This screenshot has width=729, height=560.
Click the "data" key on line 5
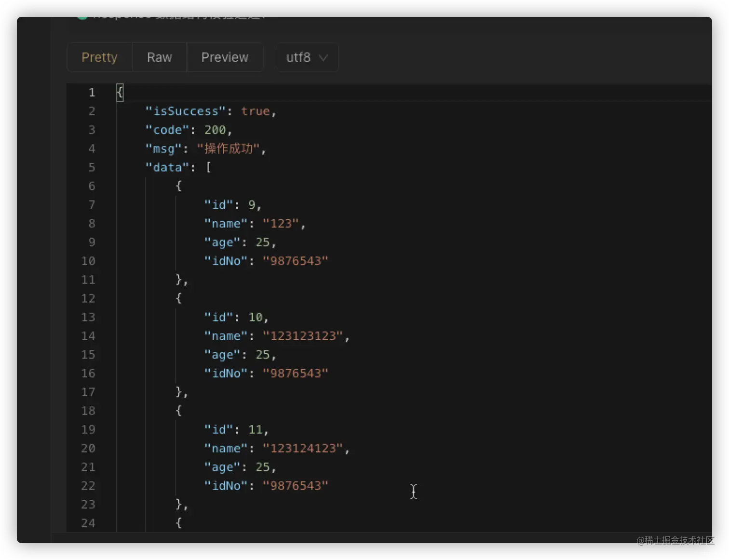pos(167,167)
